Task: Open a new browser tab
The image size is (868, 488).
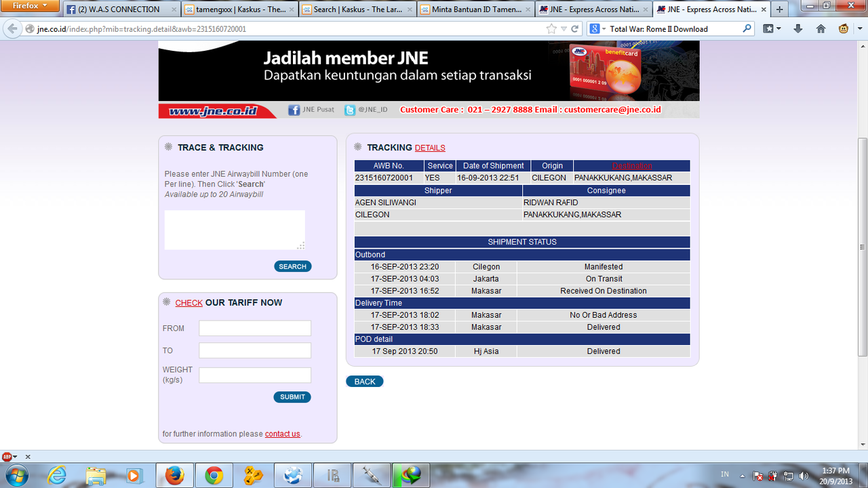Action: point(779,9)
